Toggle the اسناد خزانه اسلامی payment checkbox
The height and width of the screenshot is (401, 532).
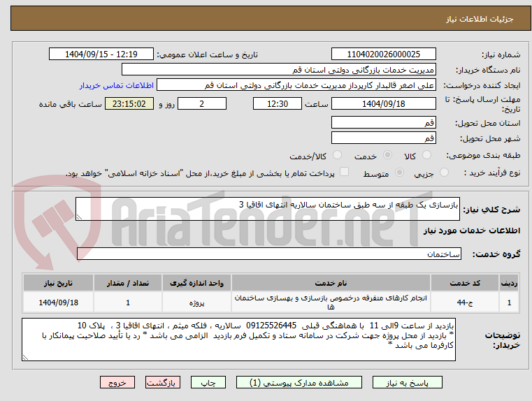click(345, 172)
